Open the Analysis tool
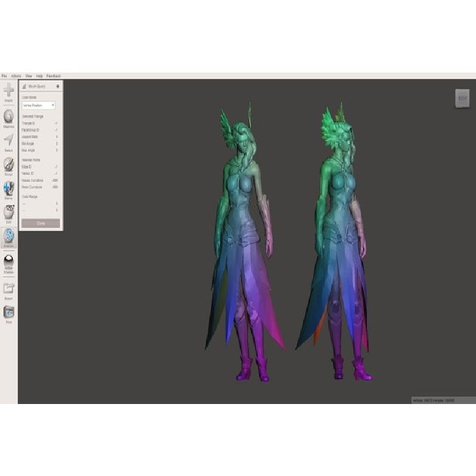The height and width of the screenshot is (476, 476). pos(9,236)
